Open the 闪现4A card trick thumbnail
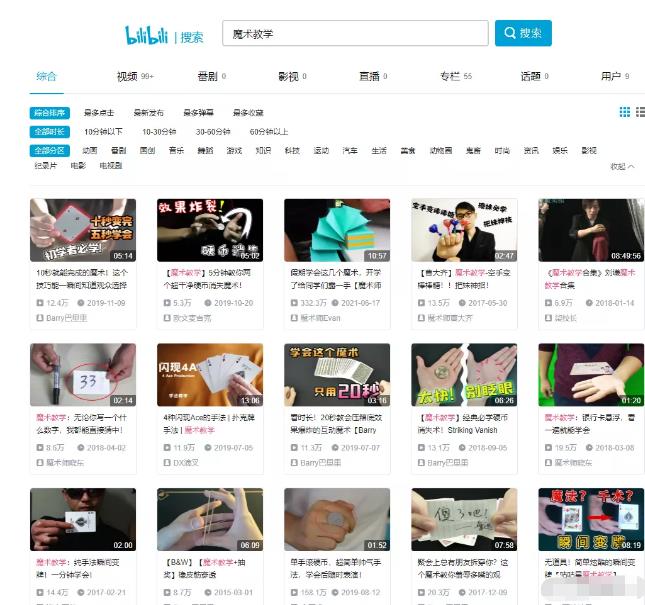Viewport: 645px width, 605px height. pos(210,375)
